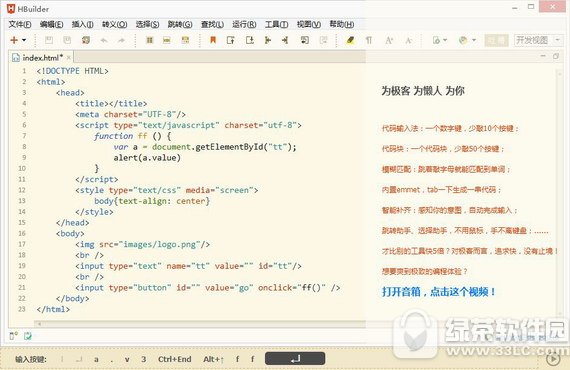The width and height of the screenshot is (570, 370).
Task: Open the 帮助(H) menu
Action: point(341,24)
